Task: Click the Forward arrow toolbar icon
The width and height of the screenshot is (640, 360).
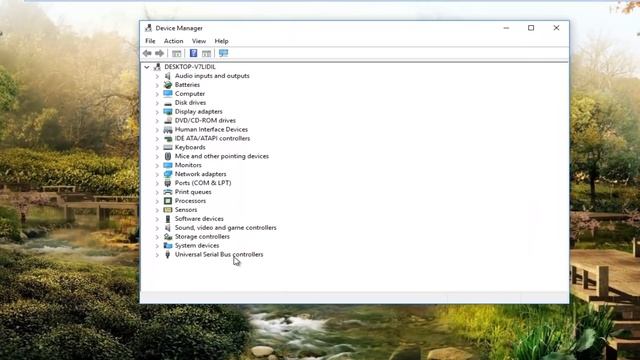Action: [x=160, y=53]
